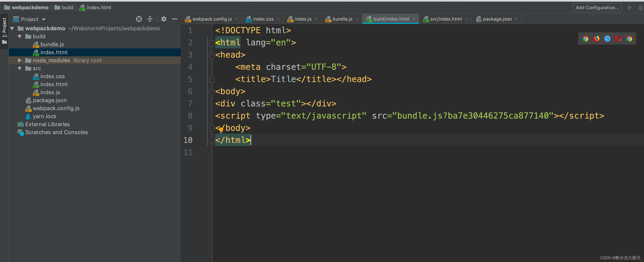644x262 pixels.
Task: Click build in the breadcrumb
Action: coord(64,8)
